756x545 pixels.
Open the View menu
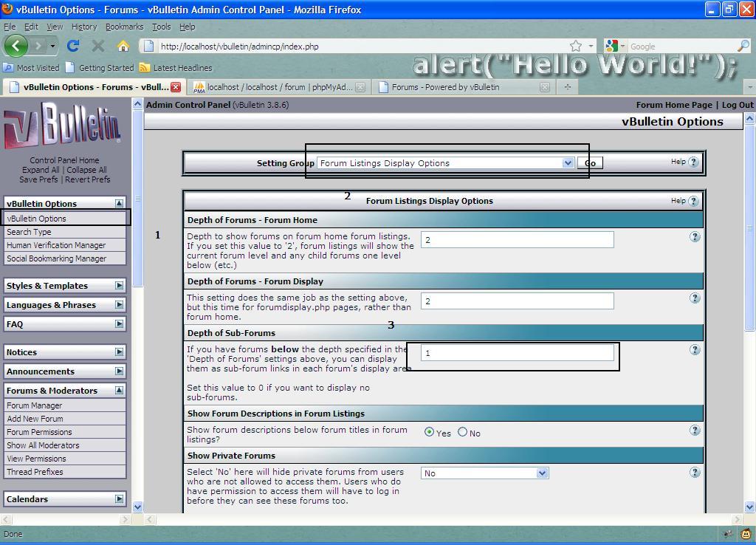coord(55,27)
